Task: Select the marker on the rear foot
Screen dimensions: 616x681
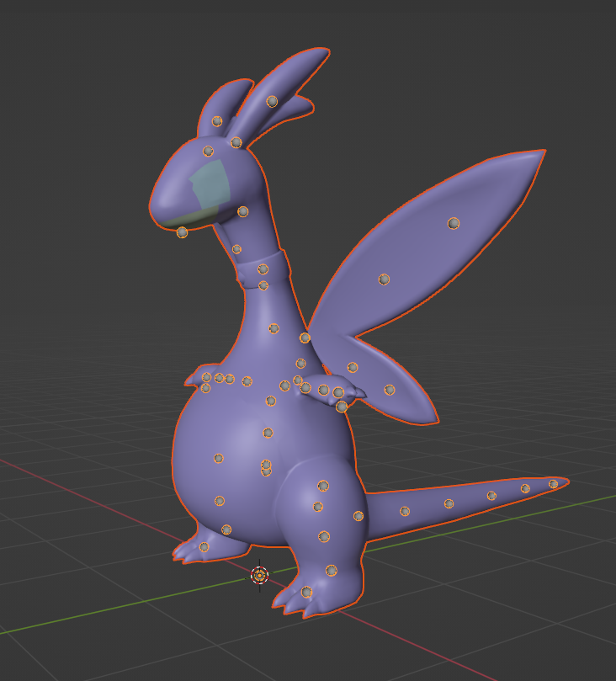Action: 204,547
